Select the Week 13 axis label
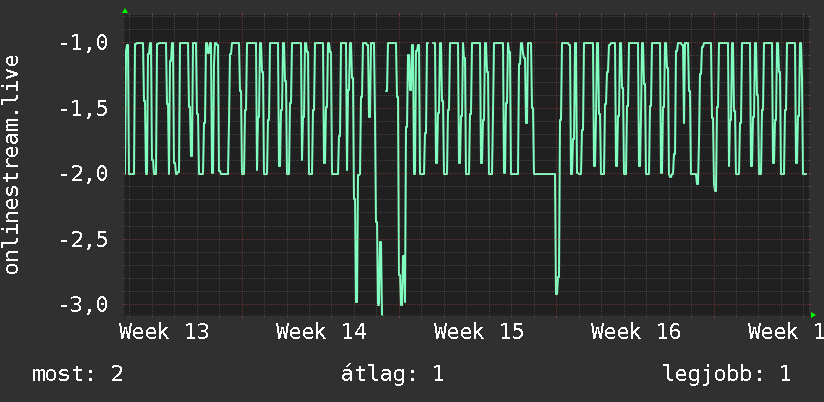The width and height of the screenshot is (824, 402). pyautogui.click(x=164, y=332)
